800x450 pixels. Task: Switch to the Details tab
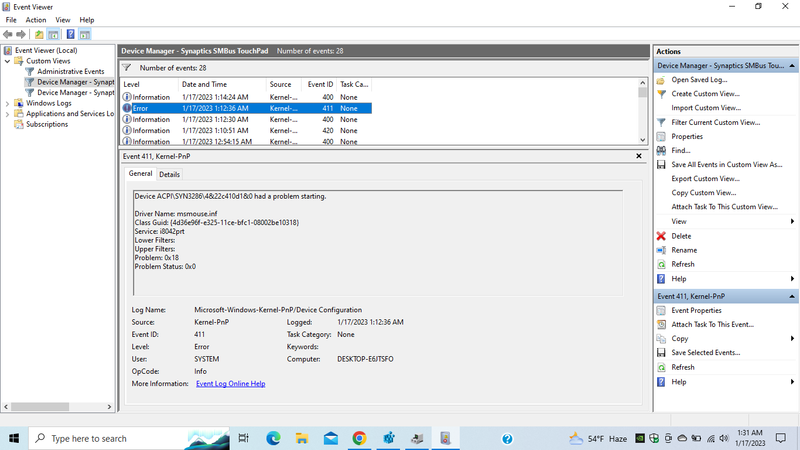pos(169,174)
